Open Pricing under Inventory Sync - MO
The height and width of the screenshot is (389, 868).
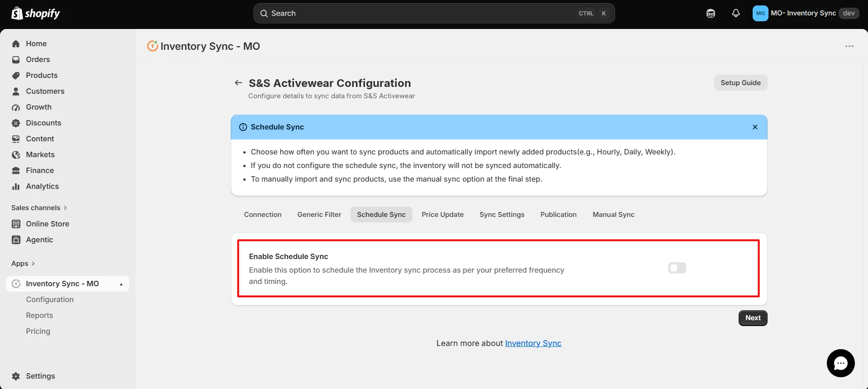[38, 331]
